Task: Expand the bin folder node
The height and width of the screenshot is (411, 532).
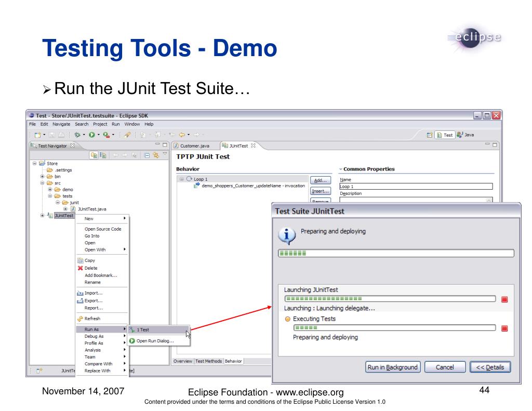Action: (43, 177)
